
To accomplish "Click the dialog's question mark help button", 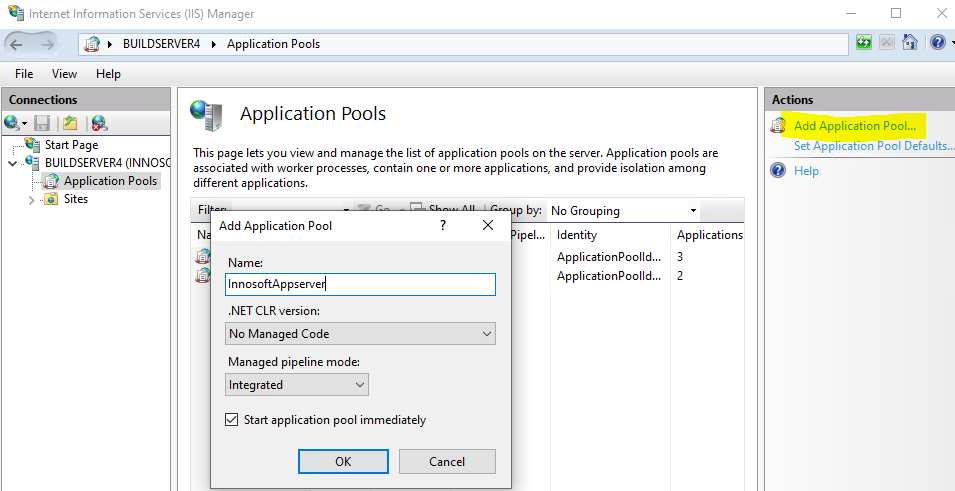I will [x=443, y=226].
